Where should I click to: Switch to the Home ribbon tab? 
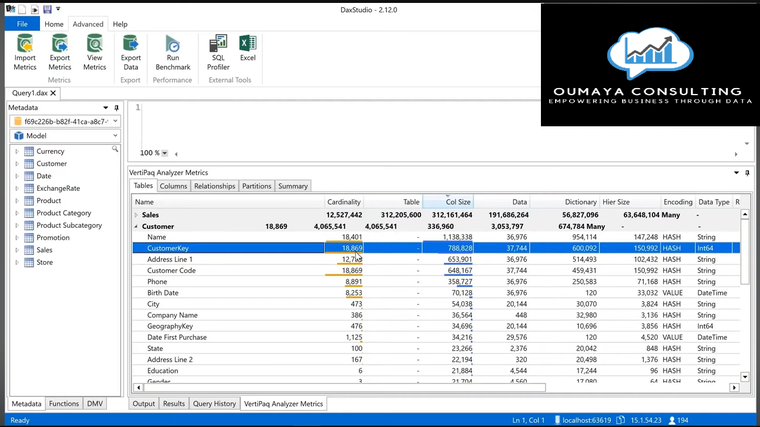click(x=54, y=24)
